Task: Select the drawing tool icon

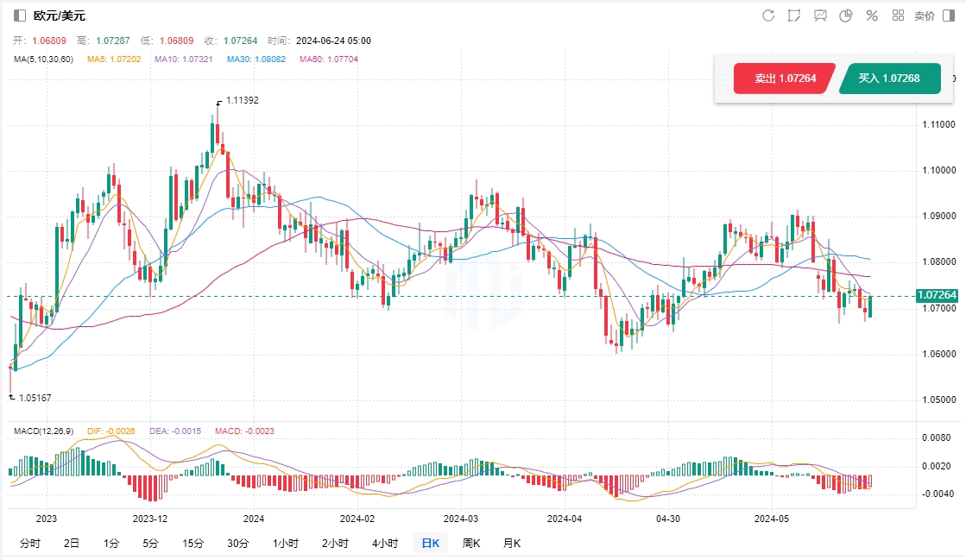Action: (x=794, y=16)
